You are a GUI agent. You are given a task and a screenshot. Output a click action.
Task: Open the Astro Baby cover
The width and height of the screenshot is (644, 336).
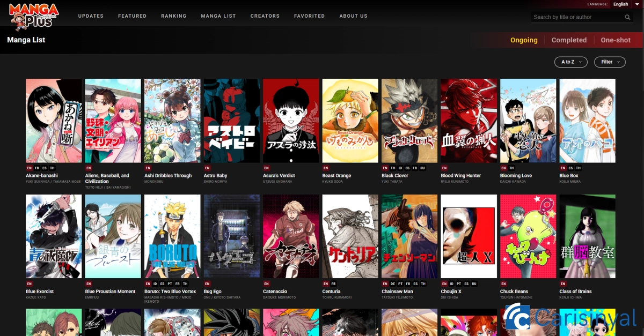point(232,121)
